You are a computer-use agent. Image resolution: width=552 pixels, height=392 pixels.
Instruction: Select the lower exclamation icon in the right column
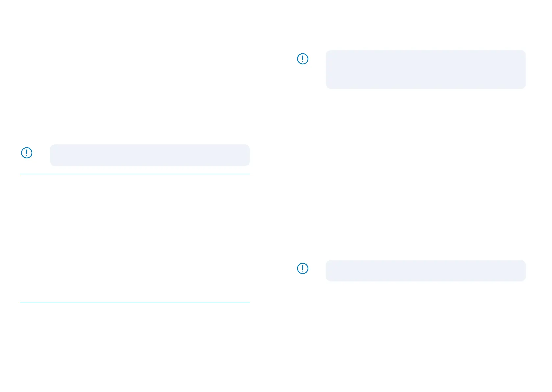(x=303, y=268)
